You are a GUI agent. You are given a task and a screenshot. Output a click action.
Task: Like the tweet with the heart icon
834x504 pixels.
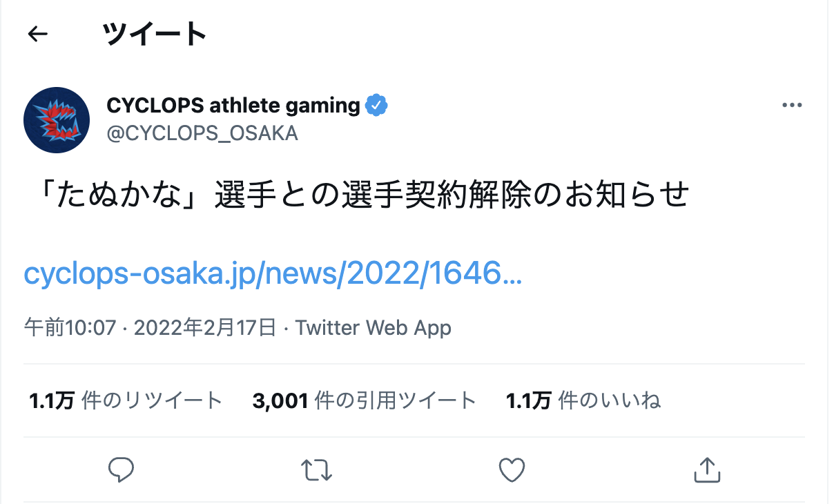(512, 470)
